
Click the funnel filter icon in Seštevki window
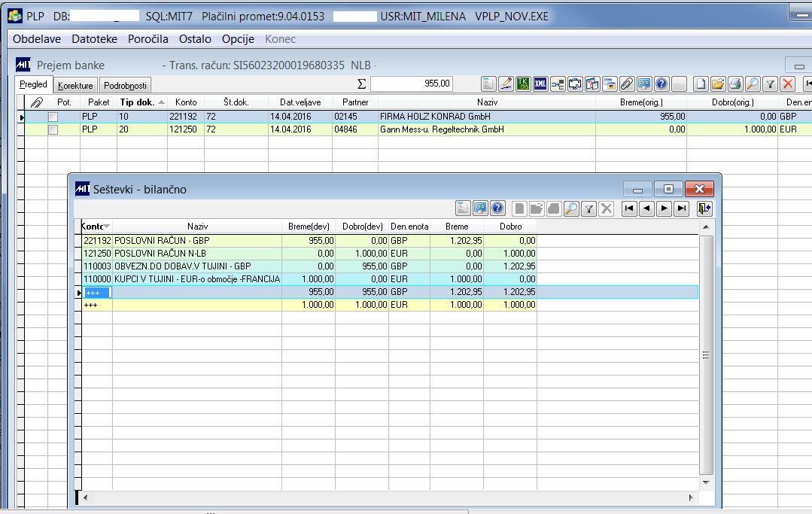588,208
